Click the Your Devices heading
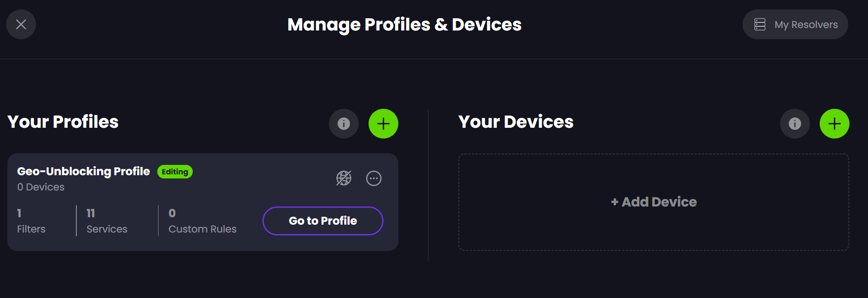 coord(516,122)
